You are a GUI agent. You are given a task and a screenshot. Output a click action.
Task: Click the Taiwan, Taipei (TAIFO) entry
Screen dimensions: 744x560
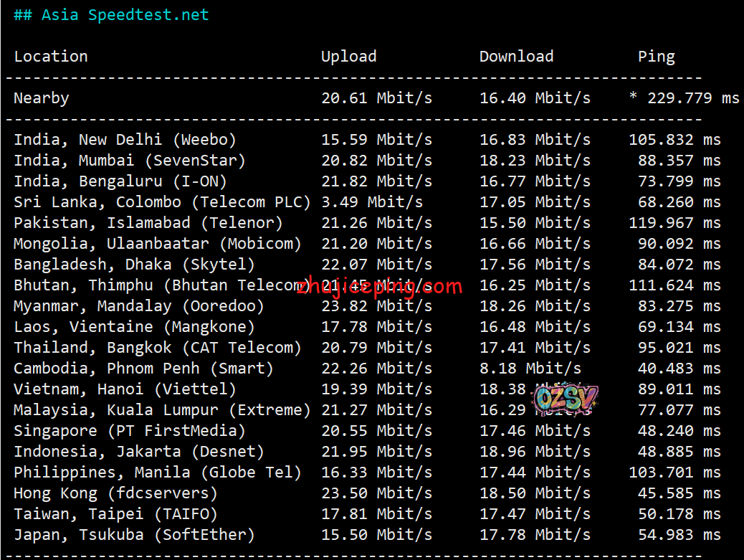pos(115,514)
